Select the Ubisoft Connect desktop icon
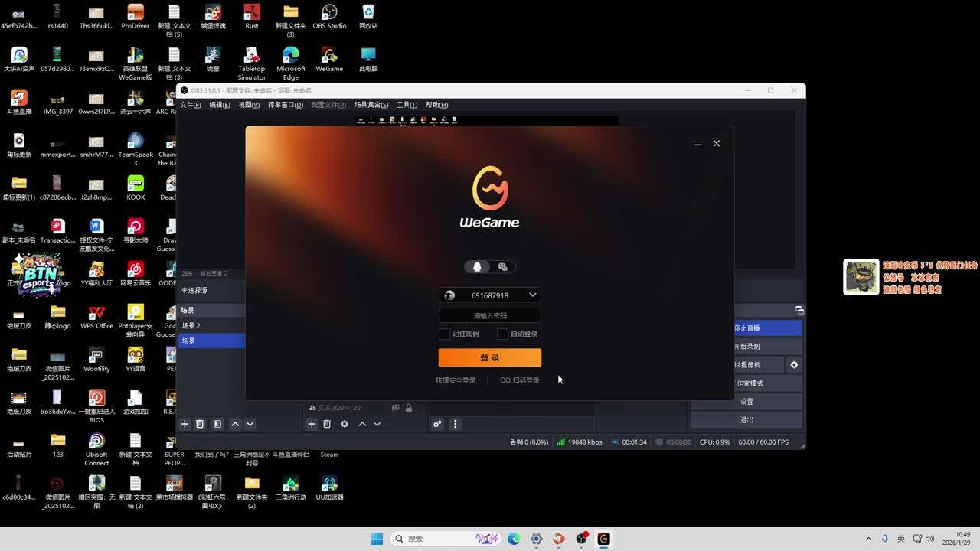 96,449
